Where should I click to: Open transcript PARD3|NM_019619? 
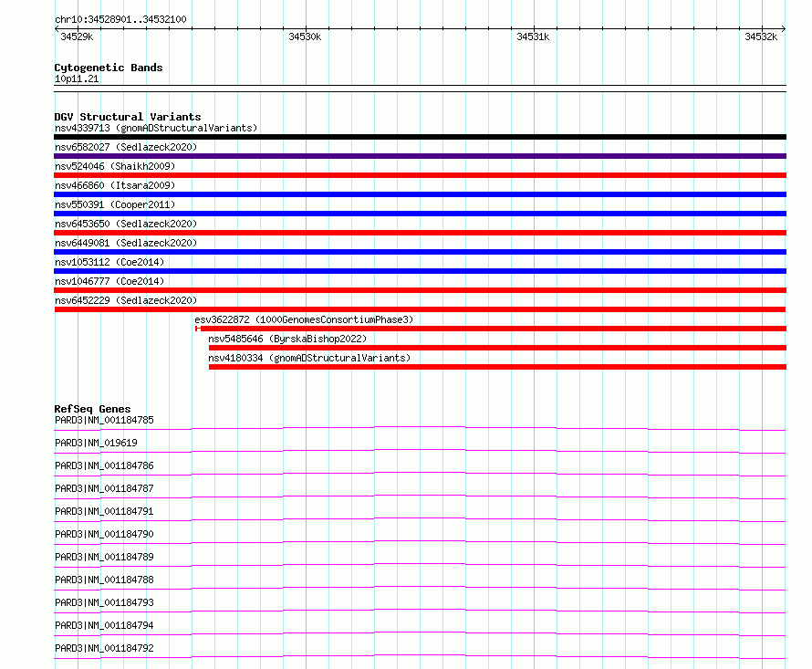coord(96,443)
